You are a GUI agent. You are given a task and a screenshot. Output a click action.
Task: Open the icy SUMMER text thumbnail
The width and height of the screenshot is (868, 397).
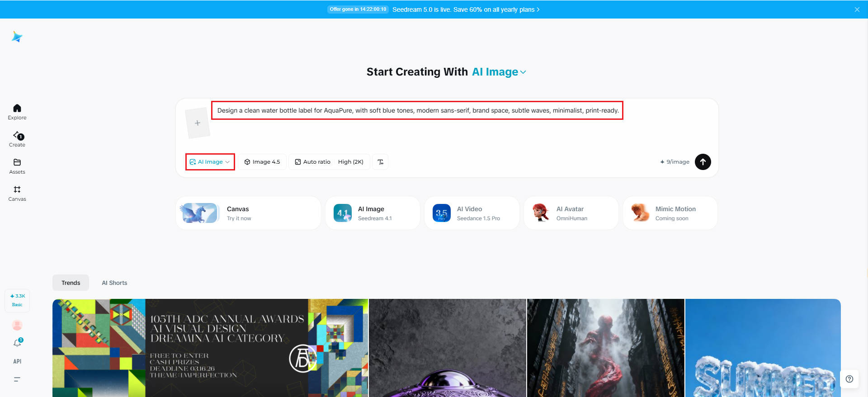point(763,348)
